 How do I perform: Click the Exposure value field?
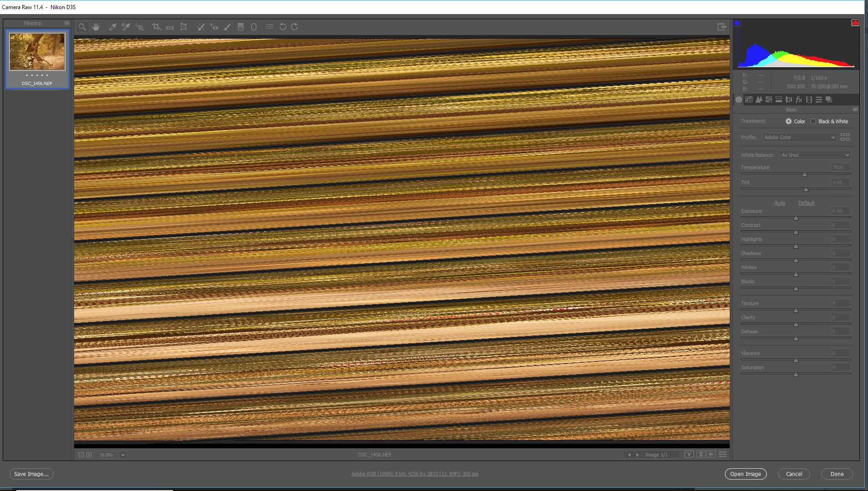click(x=840, y=211)
